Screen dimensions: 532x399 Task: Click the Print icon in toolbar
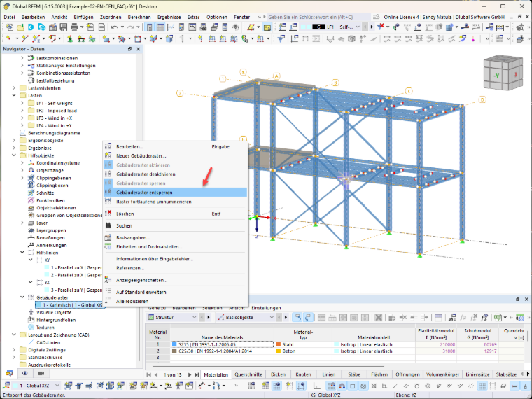point(74,27)
